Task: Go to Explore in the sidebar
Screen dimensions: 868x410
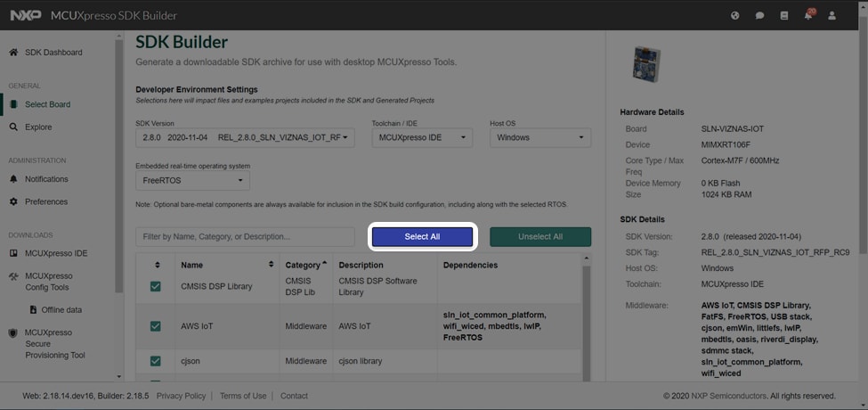Action: [38, 127]
